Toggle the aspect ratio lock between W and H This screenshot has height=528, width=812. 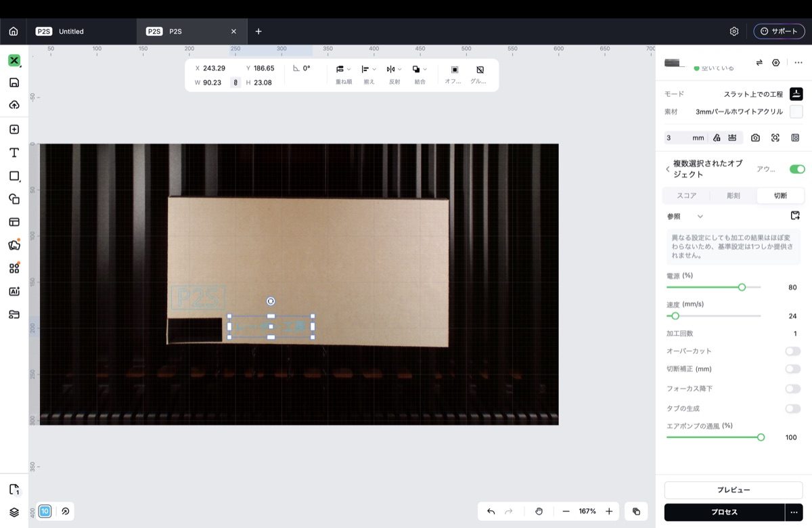235,83
